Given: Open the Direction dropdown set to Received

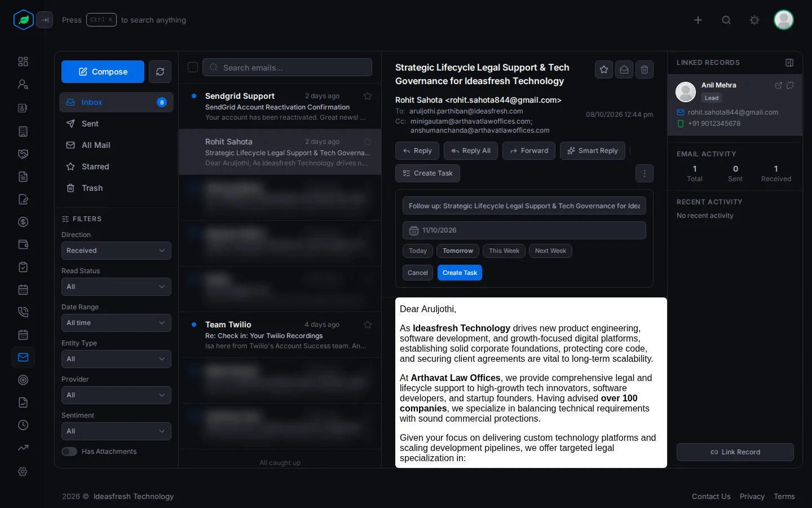Looking at the screenshot, I should point(116,251).
